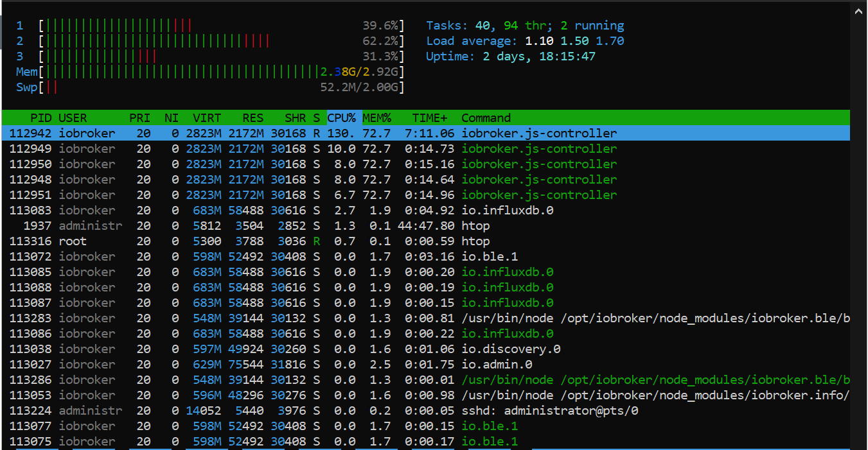The width and height of the screenshot is (868, 450).
Task: Select the io.discovery.0 process row
Action: click(426, 349)
